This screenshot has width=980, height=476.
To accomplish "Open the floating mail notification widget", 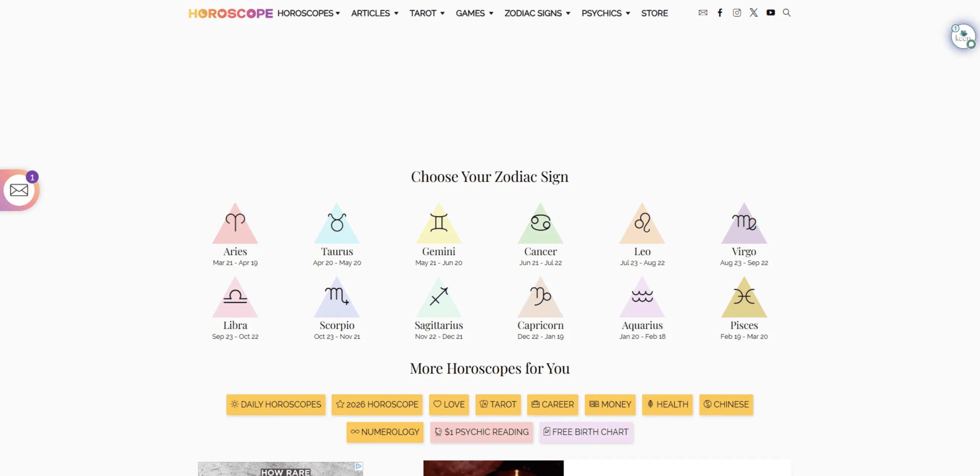I will pos(19,190).
